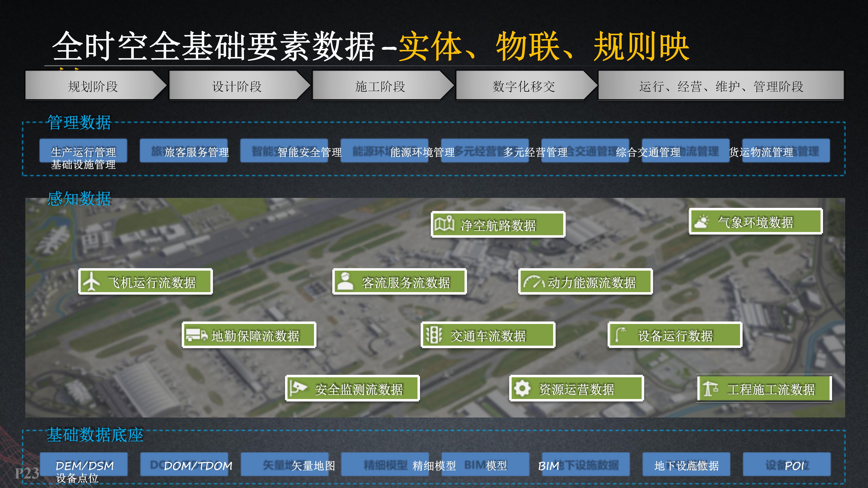Click the 矢量地图 label
868x488 pixels.
(x=313, y=466)
